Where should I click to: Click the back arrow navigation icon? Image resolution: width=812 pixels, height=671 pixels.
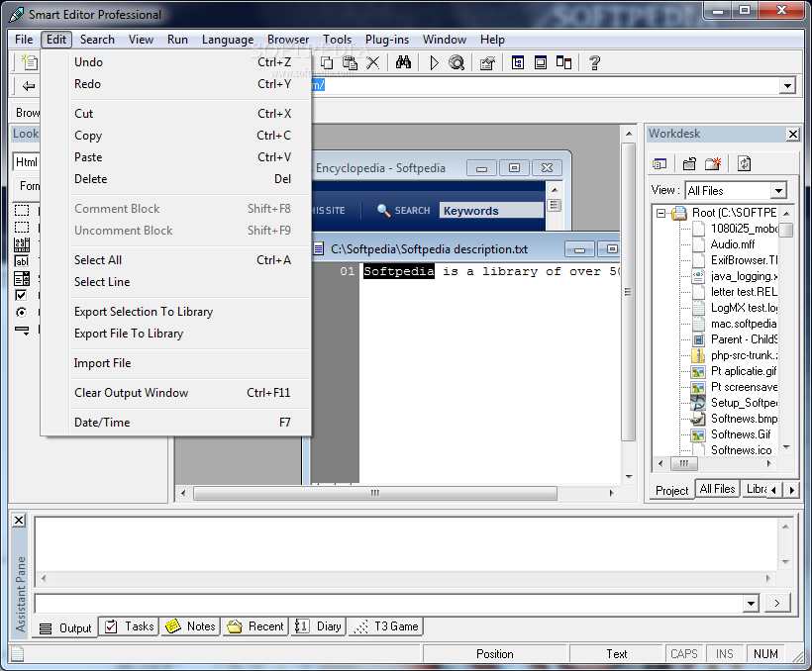[x=28, y=86]
